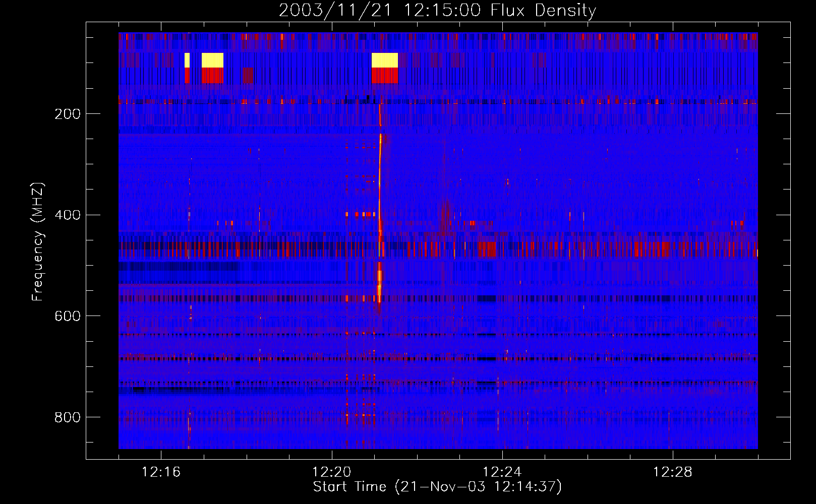Click the '12:16' time tick label
This screenshot has height=504, width=816.
(x=161, y=472)
